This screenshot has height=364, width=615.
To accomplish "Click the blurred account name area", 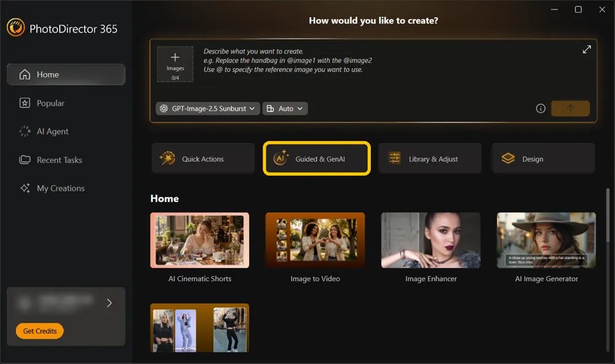I will click(x=57, y=303).
